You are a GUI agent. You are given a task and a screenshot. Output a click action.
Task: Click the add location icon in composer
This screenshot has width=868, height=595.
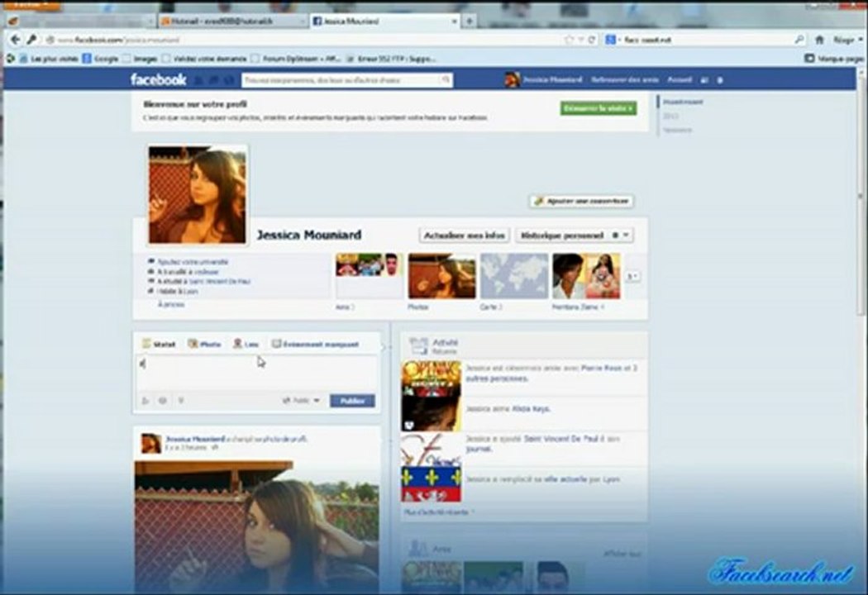(x=163, y=400)
